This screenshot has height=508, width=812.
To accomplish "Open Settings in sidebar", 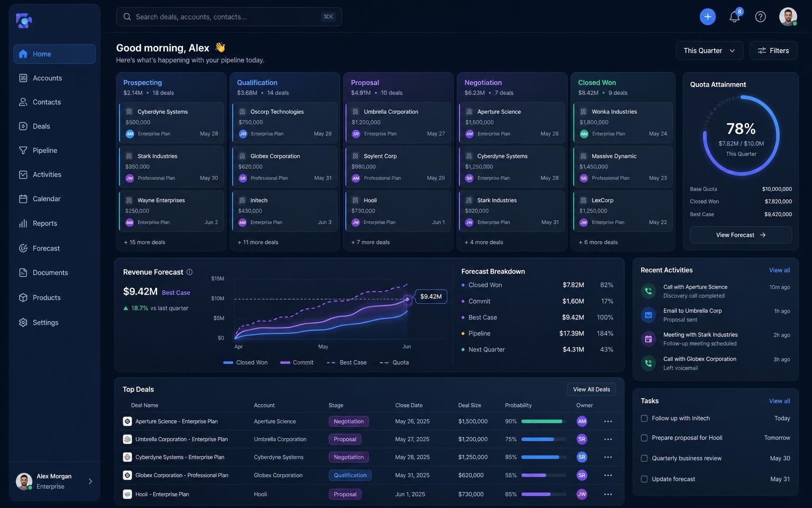I will (54, 323).
